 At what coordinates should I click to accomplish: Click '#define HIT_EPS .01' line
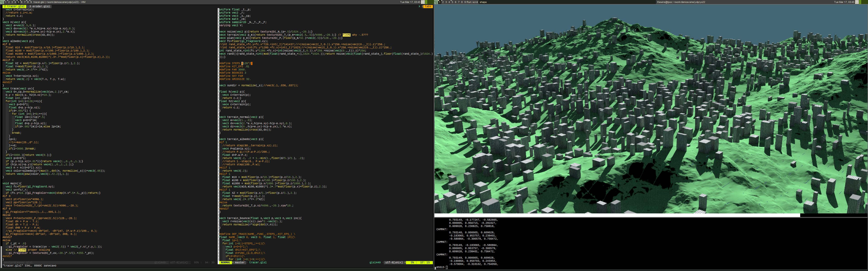point(234,66)
